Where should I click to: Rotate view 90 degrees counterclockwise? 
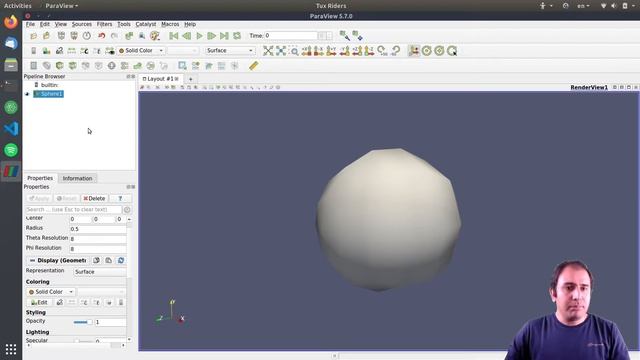click(395, 51)
